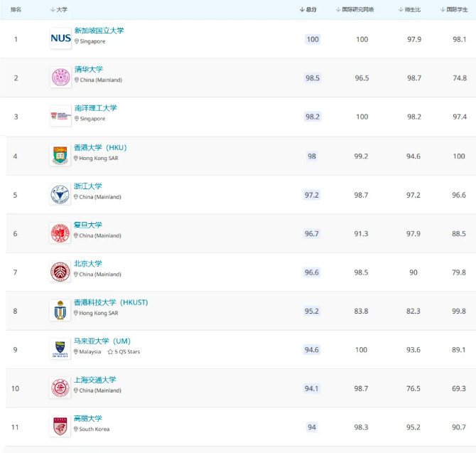The height and width of the screenshot is (453, 476).
Task: Click 83.8 research network value for HKUST
Action: [x=361, y=311]
